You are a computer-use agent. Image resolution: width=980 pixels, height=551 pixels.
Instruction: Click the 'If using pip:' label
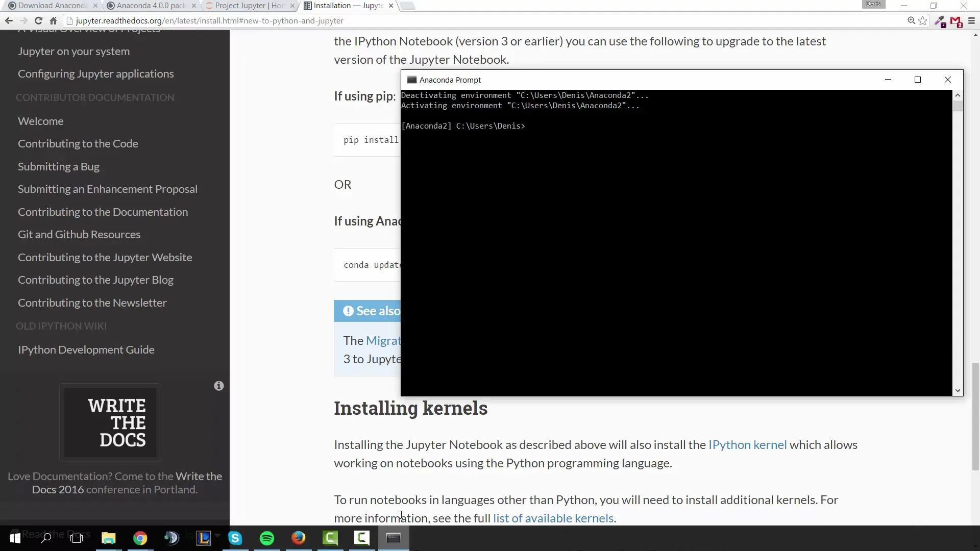click(365, 96)
